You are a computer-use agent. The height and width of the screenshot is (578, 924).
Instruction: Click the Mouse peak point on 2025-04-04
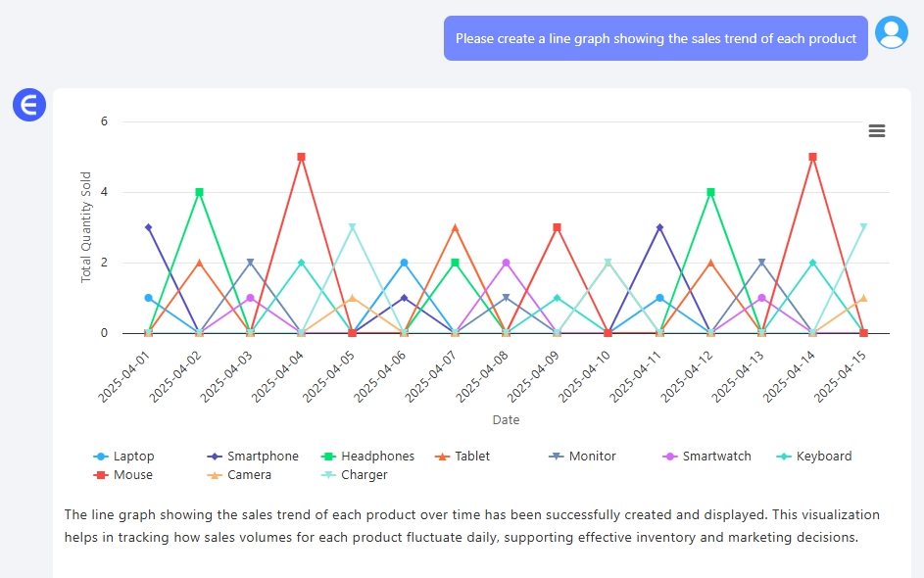pos(301,157)
